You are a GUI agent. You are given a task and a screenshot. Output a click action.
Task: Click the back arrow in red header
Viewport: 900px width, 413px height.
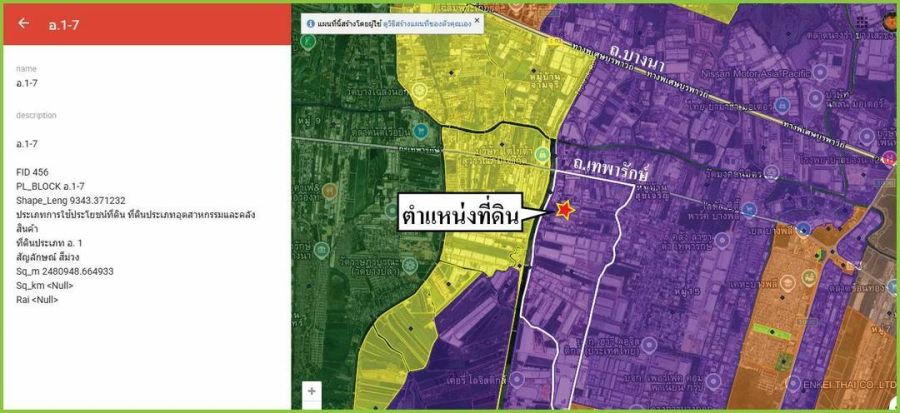[23, 23]
